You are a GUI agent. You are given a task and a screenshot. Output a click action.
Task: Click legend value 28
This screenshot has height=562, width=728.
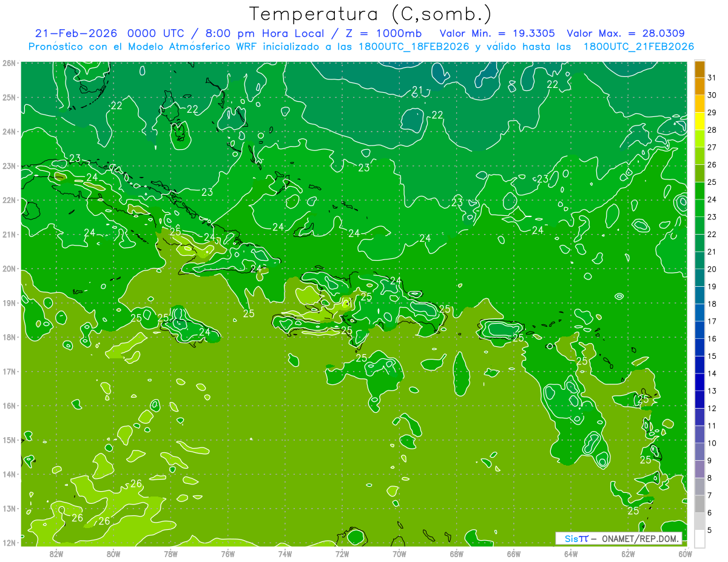click(x=712, y=130)
